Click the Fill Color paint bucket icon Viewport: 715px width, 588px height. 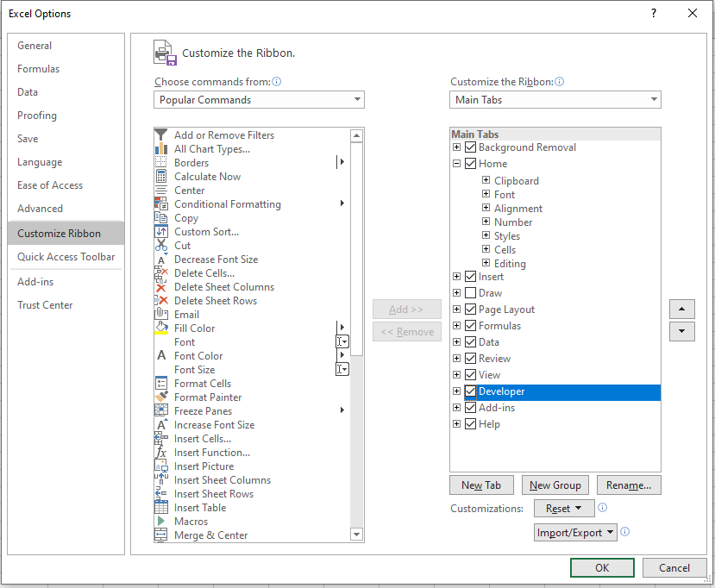click(x=161, y=328)
